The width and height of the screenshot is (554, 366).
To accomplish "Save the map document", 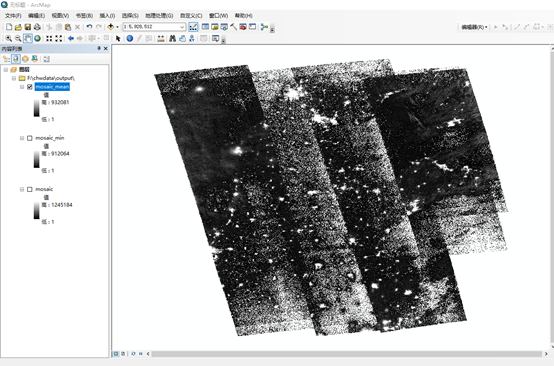I will 28,27.
